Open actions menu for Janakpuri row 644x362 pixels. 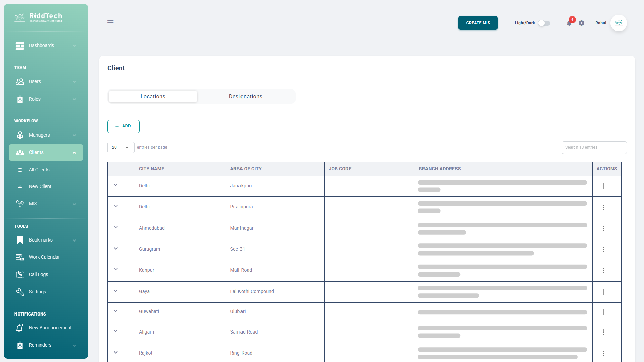tap(603, 186)
